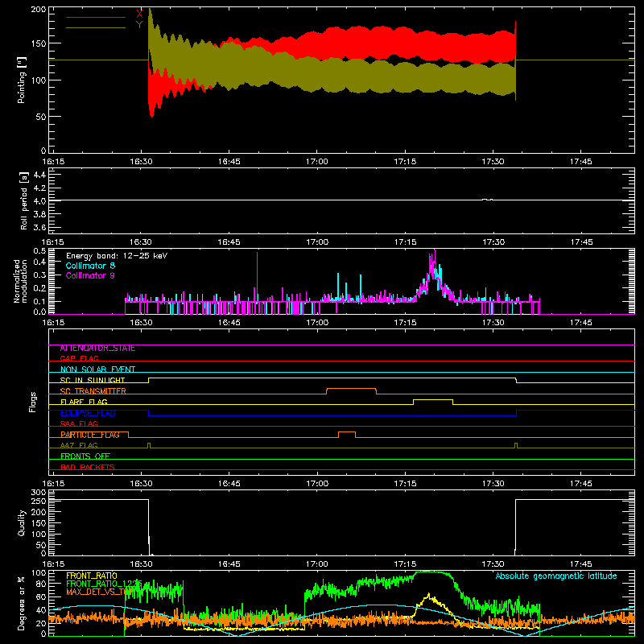
Task: Click the 'Roll period [s]' axis title
Action: [23, 200]
